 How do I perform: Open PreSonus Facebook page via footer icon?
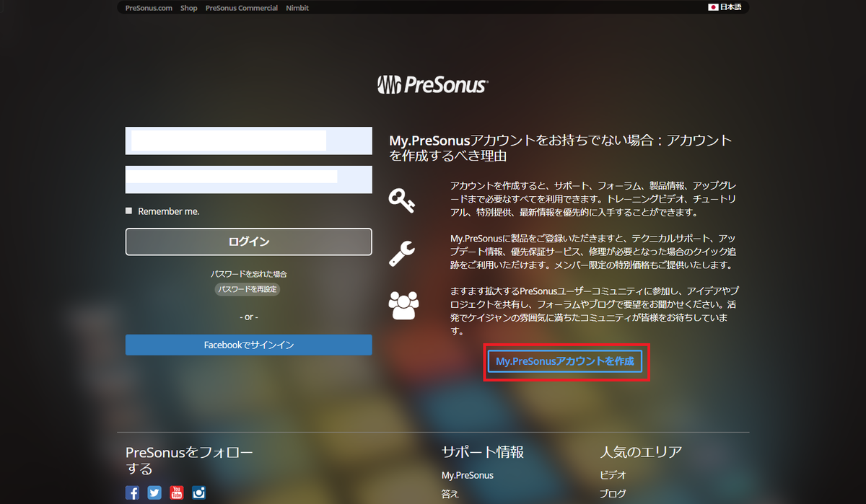pyautogui.click(x=132, y=492)
